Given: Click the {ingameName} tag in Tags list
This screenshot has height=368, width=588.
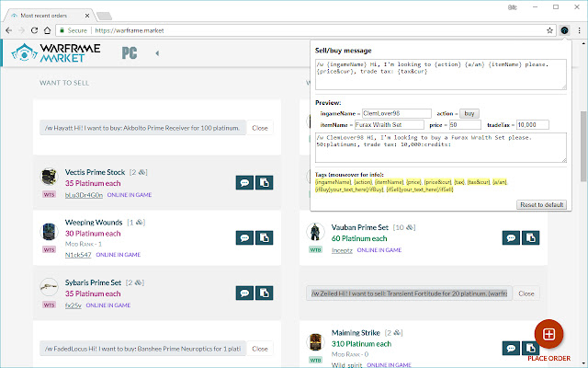Looking at the screenshot, I should pos(333,182).
